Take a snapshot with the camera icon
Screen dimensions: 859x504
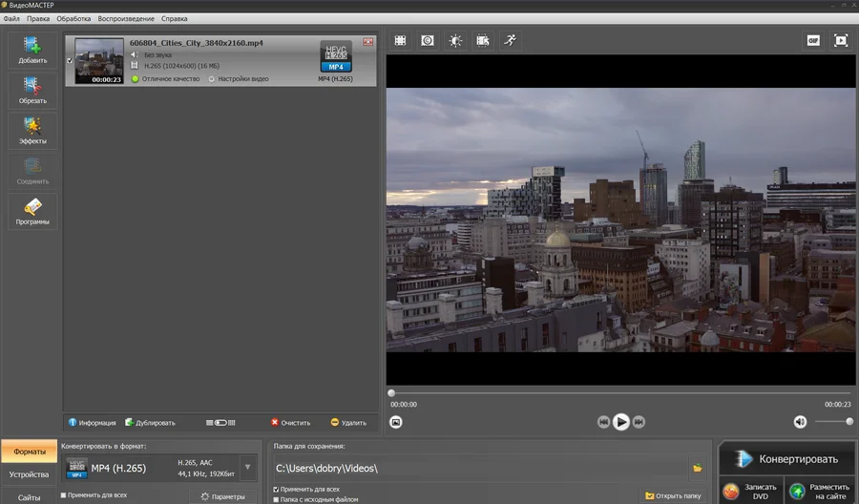coord(396,422)
